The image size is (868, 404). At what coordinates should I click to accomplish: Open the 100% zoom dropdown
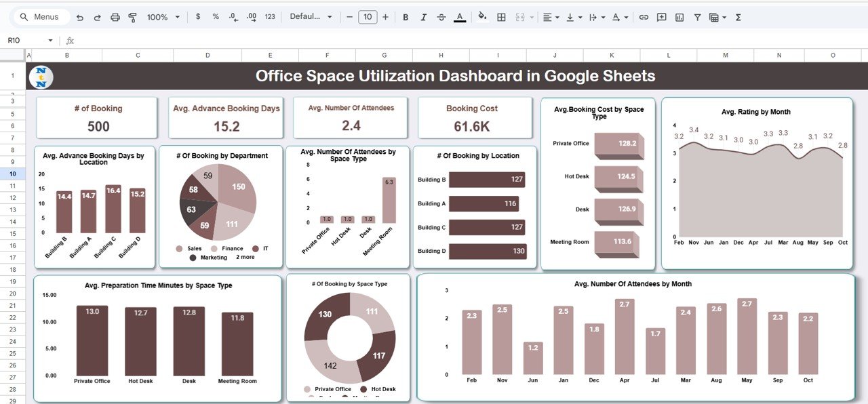[x=163, y=17]
